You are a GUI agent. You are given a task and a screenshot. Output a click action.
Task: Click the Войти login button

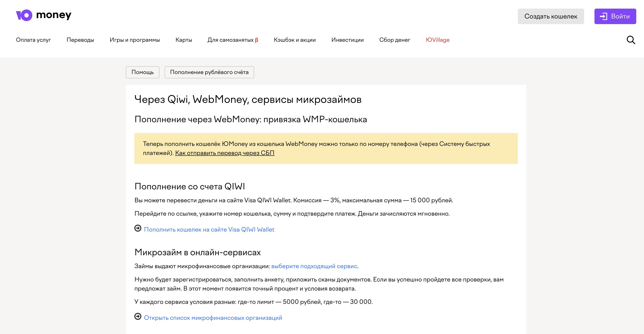[x=615, y=16]
